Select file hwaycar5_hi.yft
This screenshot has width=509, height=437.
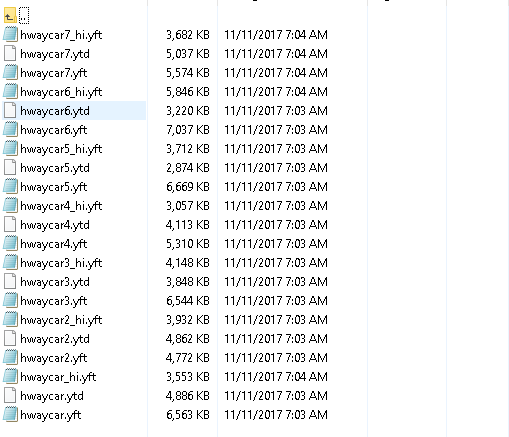coord(61,149)
